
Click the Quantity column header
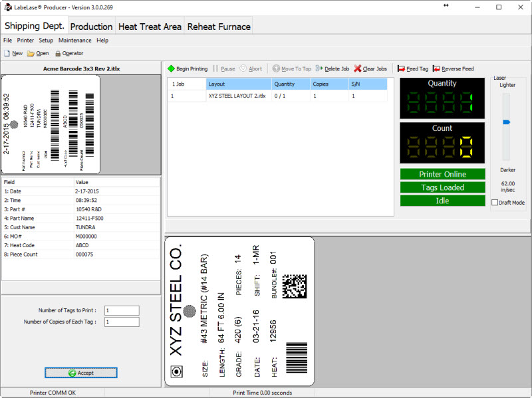click(291, 84)
